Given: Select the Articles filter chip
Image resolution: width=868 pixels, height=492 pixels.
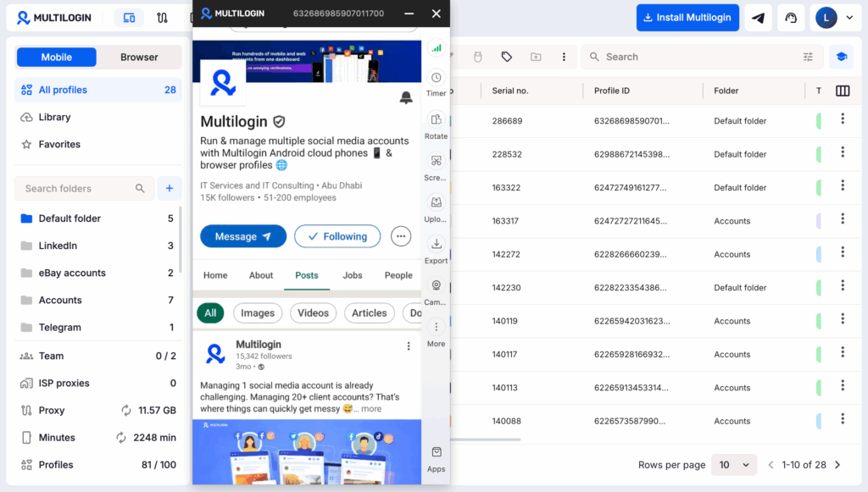Looking at the screenshot, I should pyautogui.click(x=370, y=312).
